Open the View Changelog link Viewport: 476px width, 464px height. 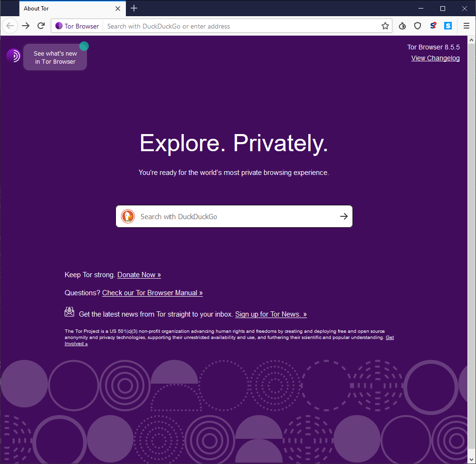pos(435,58)
